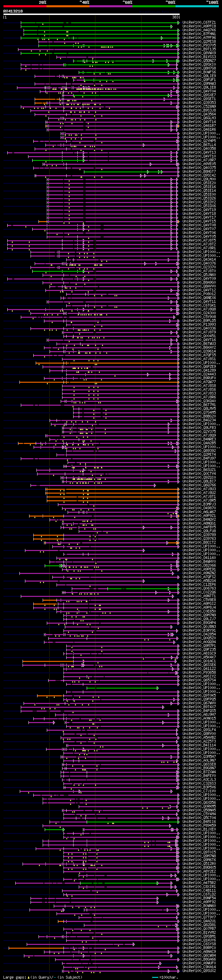Select hit UniRef100_B1VSS3
222x980 pixels.
point(199,57)
